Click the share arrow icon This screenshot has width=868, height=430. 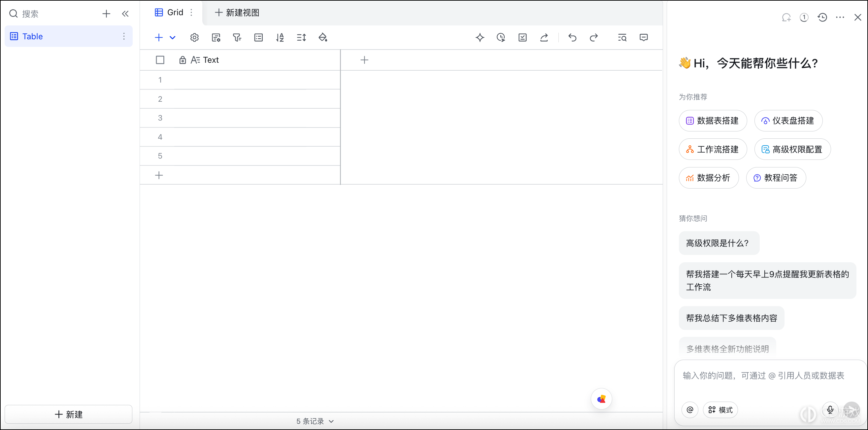544,37
